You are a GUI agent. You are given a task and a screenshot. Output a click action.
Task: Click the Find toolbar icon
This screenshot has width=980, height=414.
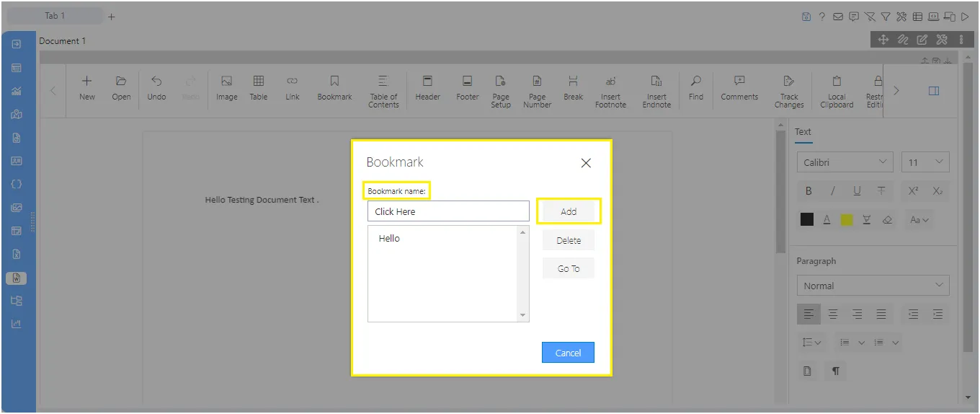[x=695, y=89]
